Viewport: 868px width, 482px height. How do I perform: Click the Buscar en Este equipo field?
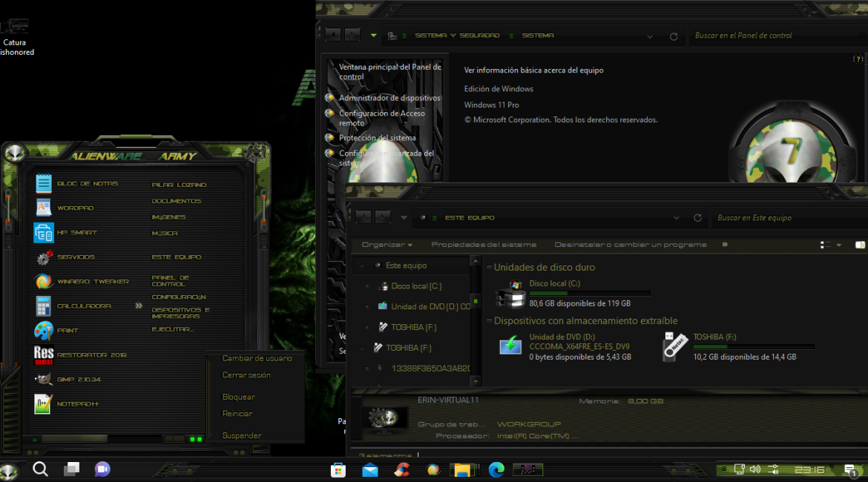click(x=786, y=218)
